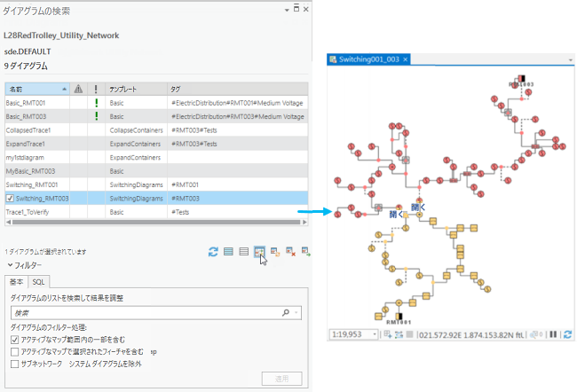Screen dimensions: 577x392
Task: Switch to the SQL filter tab
Action: pos(38,282)
